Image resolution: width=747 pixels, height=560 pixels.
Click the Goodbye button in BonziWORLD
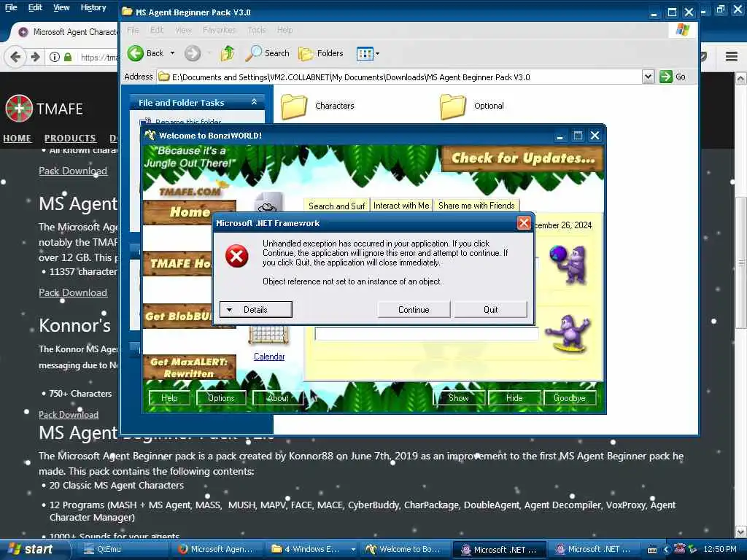coord(569,397)
